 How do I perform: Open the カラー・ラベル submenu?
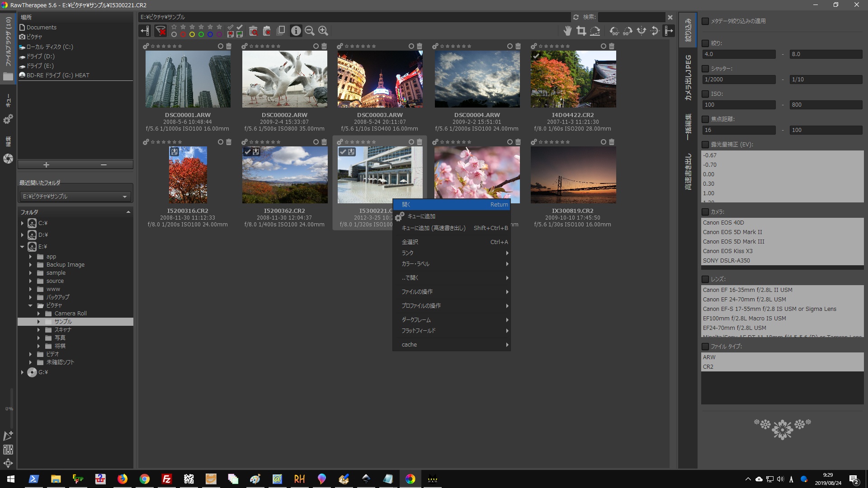pyautogui.click(x=452, y=264)
